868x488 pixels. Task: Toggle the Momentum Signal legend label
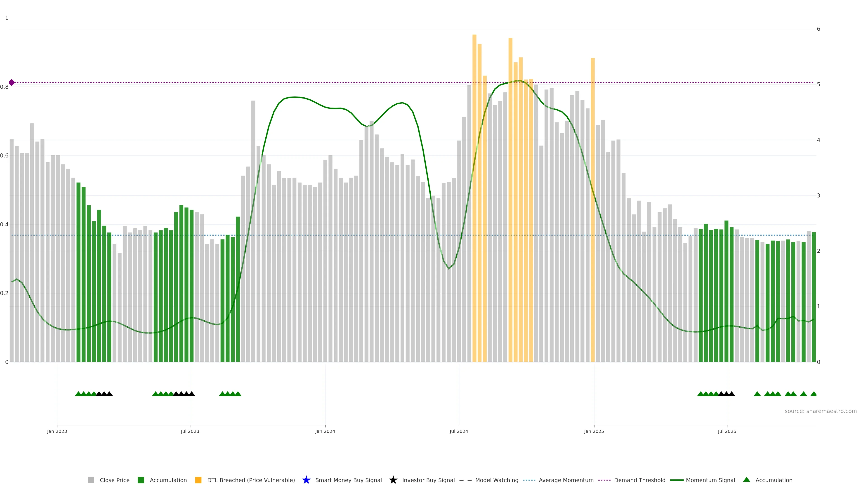coord(710,480)
